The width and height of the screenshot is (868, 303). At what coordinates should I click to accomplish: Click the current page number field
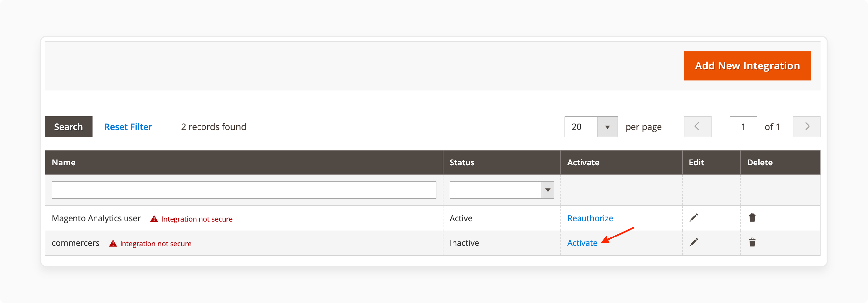[743, 127]
